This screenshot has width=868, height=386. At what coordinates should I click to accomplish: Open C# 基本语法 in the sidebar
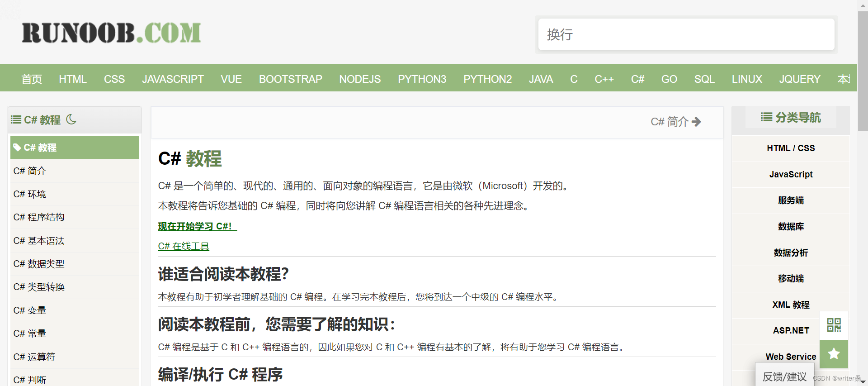coord(75,241)
